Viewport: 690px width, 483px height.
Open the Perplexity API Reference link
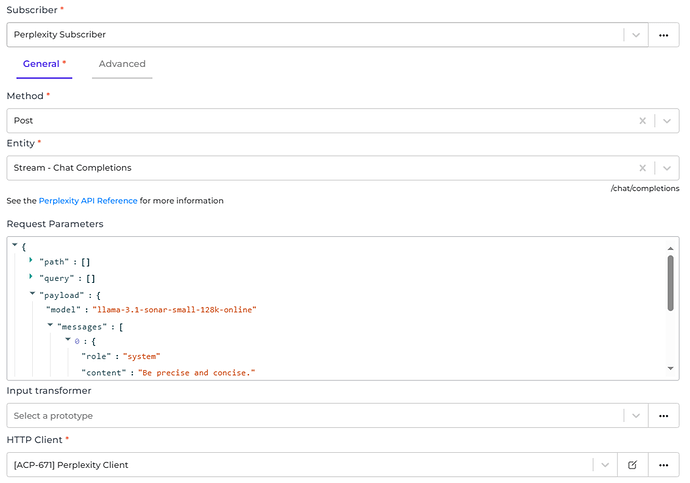point(88,201)
